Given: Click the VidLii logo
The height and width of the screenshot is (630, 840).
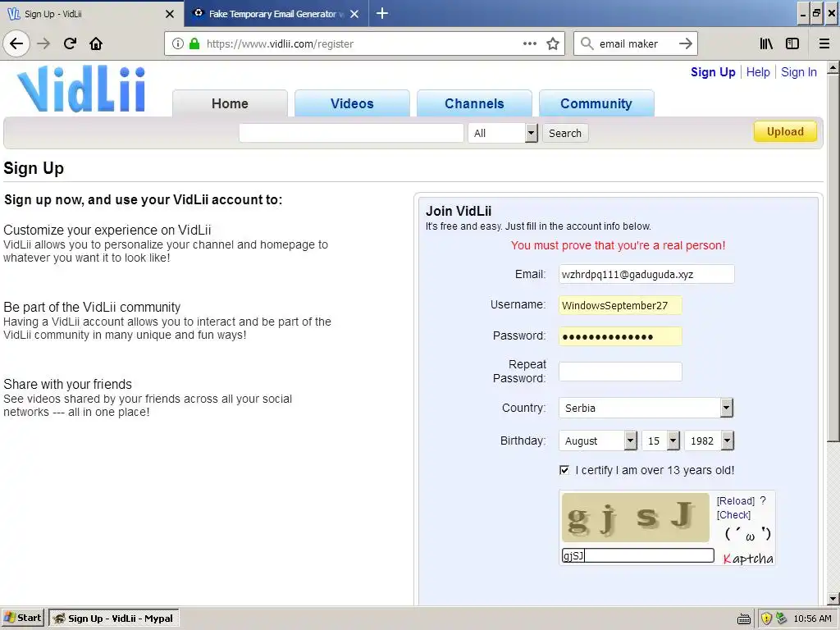Looking at the screenshot, I should point(81,89).
